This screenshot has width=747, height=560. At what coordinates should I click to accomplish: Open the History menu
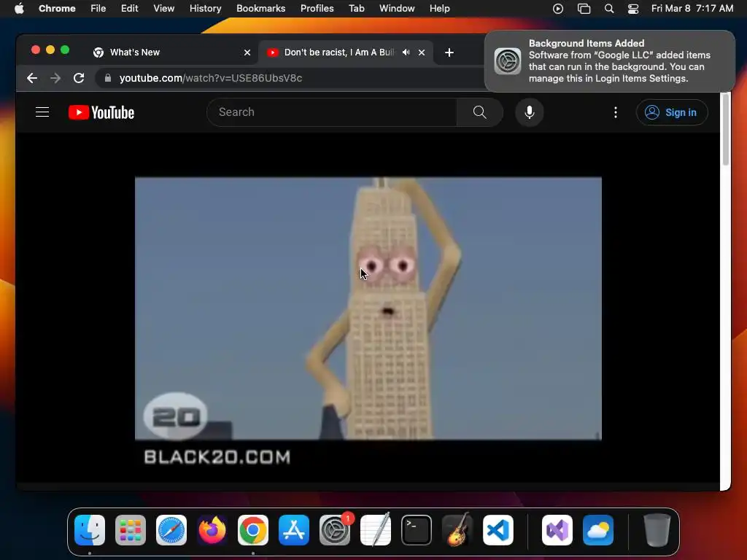(x=205, y=9)
